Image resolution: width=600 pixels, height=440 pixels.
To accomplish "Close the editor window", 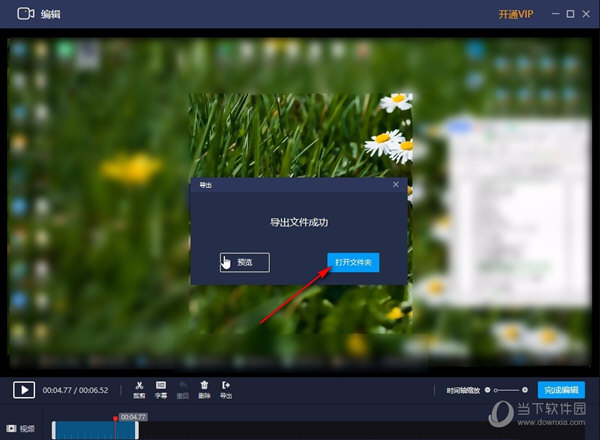I will (586, 14).
